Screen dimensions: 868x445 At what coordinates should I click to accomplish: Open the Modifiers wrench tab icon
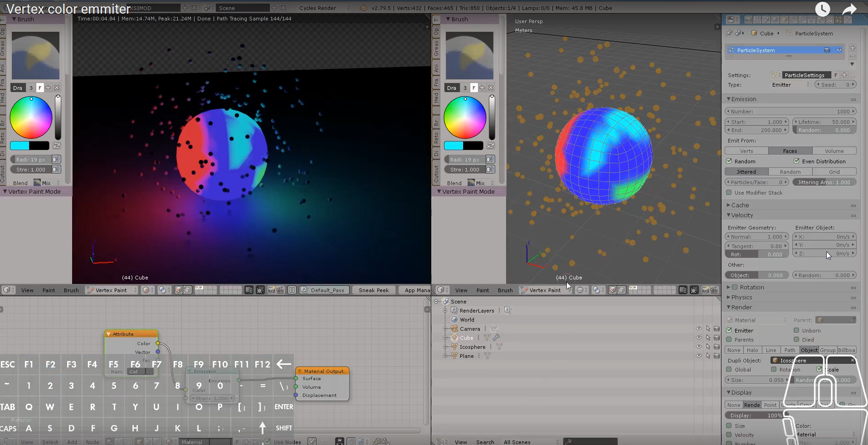[x=802, y=20]
